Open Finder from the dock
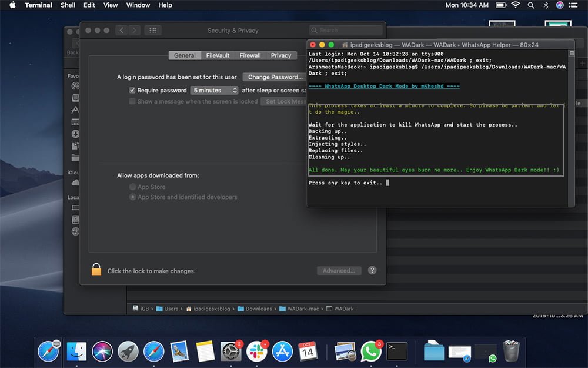Viewport: 588px width, 368px height. (76, 352)
